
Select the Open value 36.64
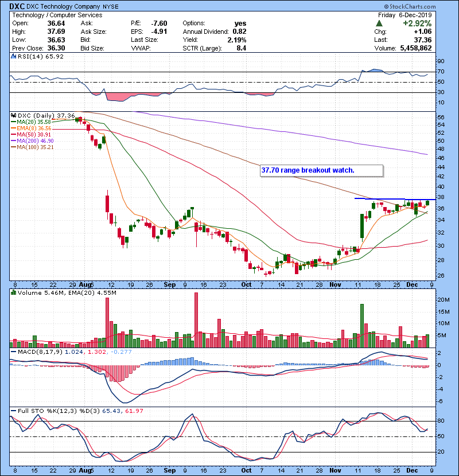coord(56,24)
